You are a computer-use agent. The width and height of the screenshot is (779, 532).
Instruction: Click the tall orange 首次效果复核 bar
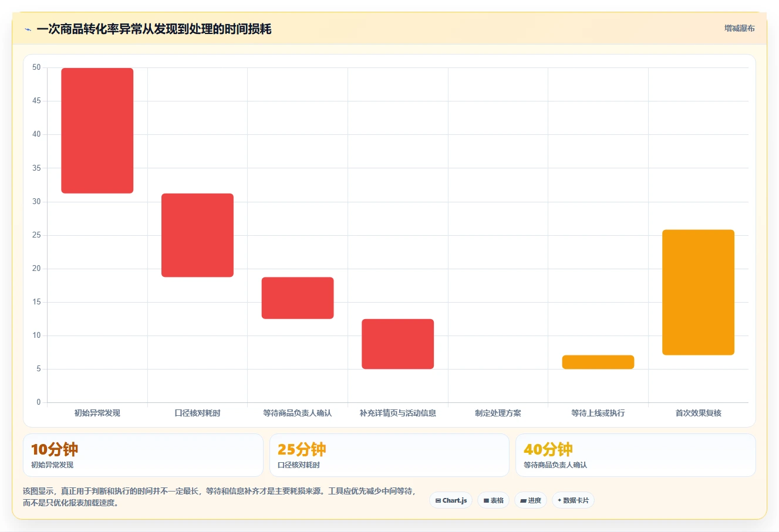tap(698, 292)
